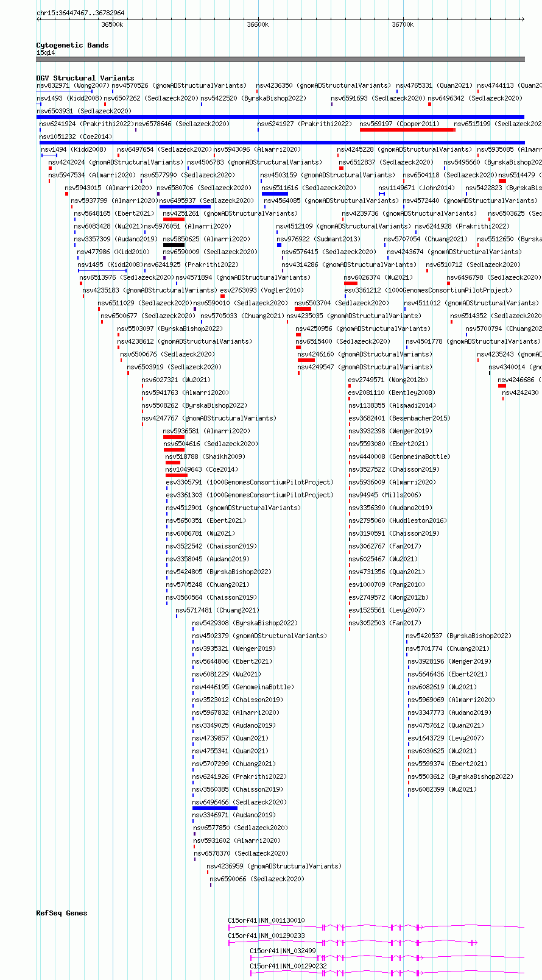
Task: Open variant nsv4570526 (gnomADStructuralVariants)
Action: pyautogui.click(x=179, y=85)
